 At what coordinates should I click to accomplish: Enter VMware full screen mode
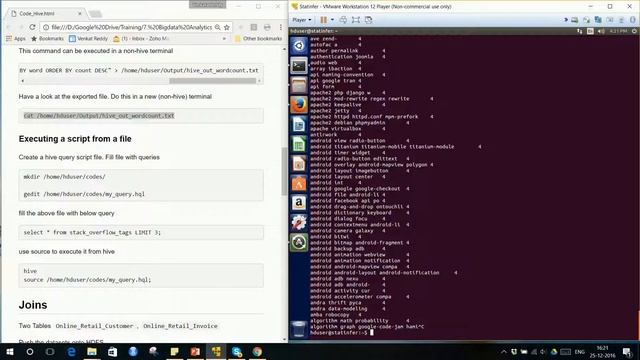tap(356, 20)
